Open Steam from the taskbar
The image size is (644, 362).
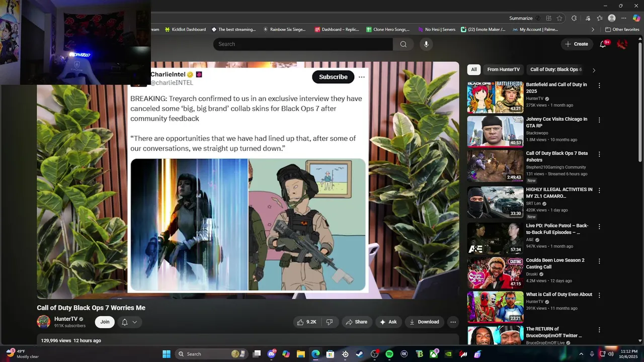point(359,354)
